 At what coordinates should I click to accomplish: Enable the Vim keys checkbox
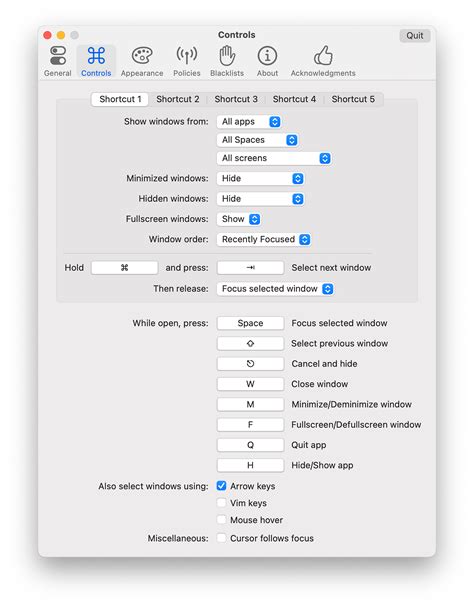point(222,503)
